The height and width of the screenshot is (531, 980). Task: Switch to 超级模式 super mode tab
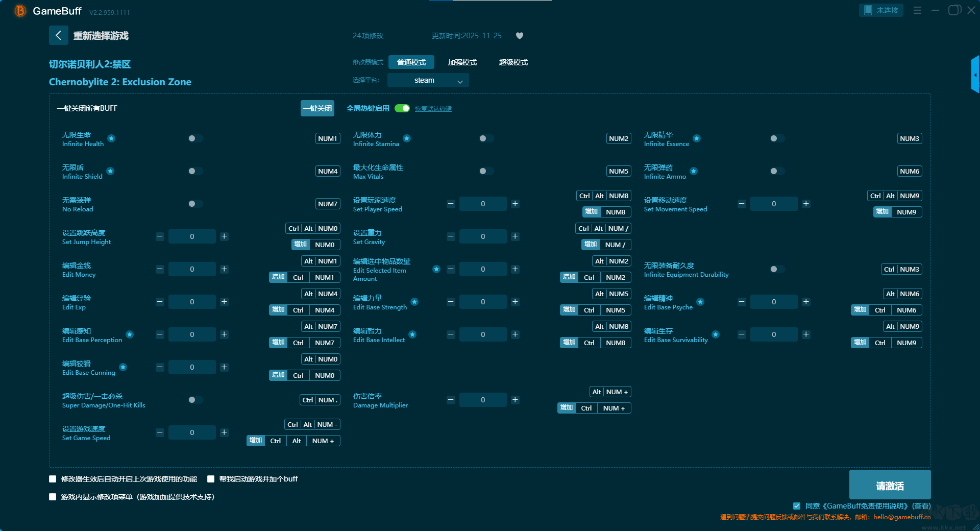point(513,62)
